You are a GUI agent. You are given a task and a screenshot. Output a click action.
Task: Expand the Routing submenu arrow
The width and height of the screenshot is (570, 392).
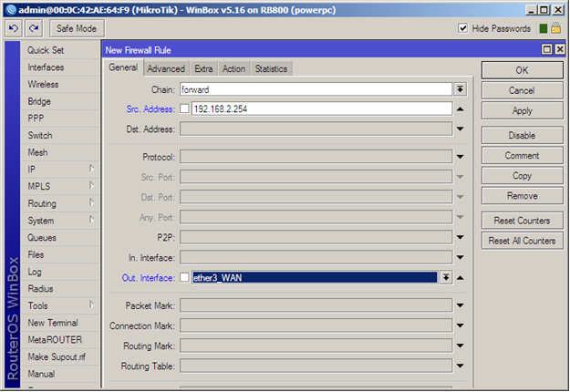(91, 202)
